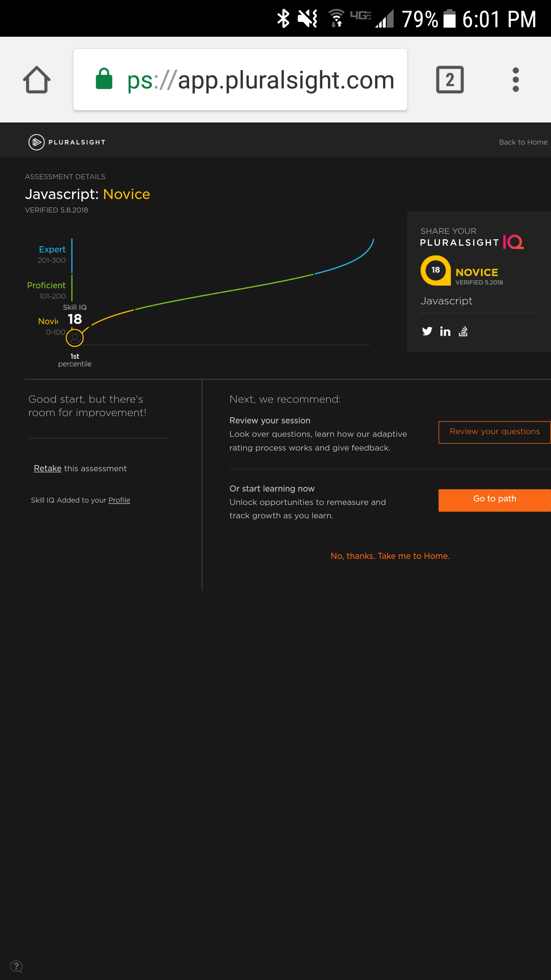Open the help question mark icon

16,966
